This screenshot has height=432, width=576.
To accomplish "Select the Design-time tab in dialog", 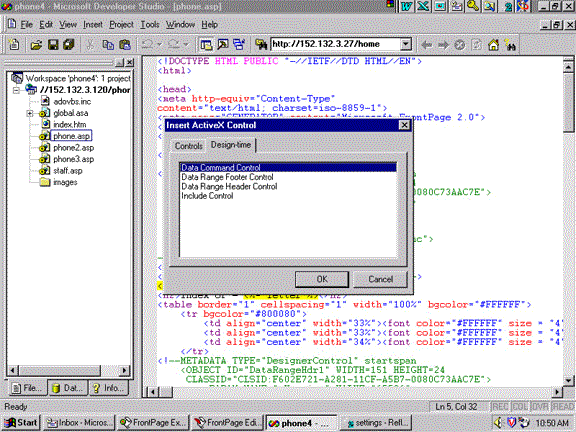I will click(x=231, y=145).
